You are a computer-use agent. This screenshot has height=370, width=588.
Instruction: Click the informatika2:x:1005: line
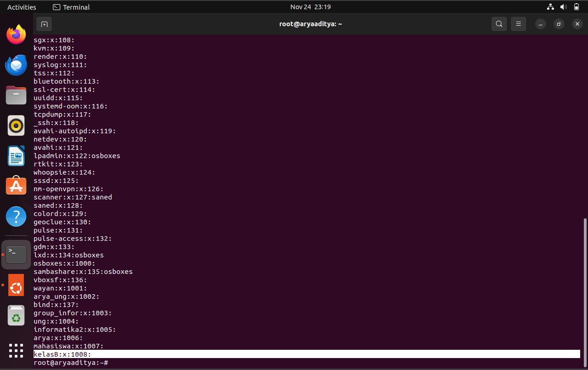click(75, 330)
